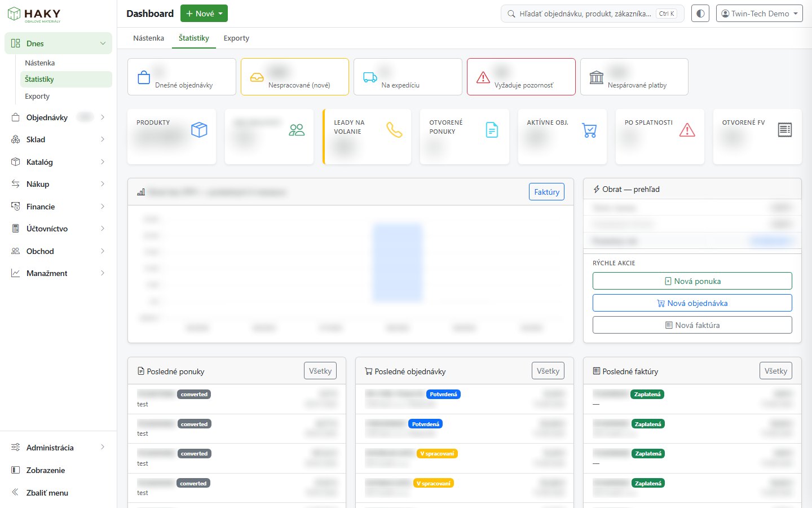Click the Na expedíciu truck icon
Screen dimensions: 812x508
tap(370, 77)
